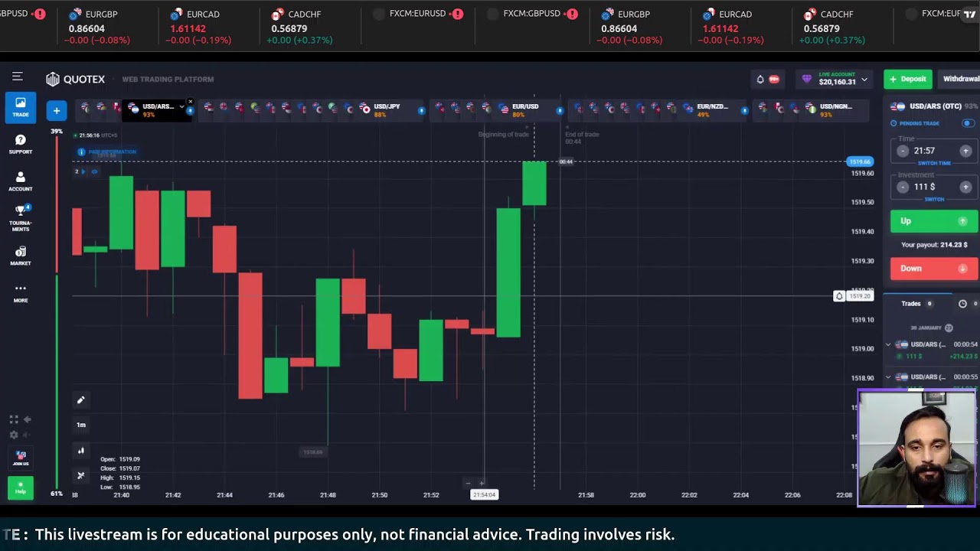Switch to the USD/NGN asset tab
The height and width of the screenshot is (551, 980).
tap(835, 110)
